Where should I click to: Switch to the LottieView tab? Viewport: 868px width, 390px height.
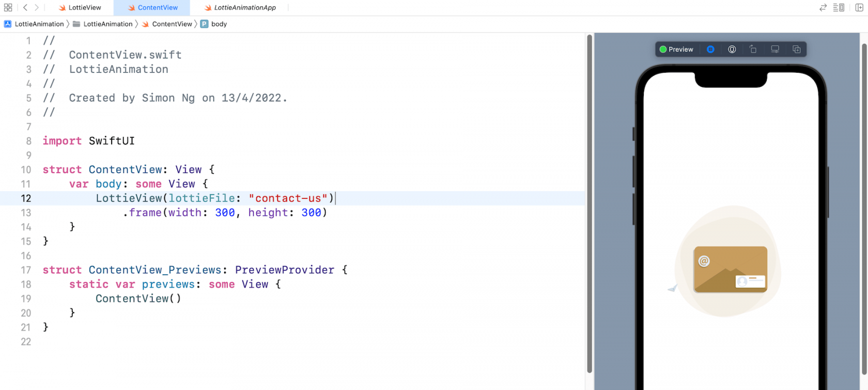coord(80,8)
